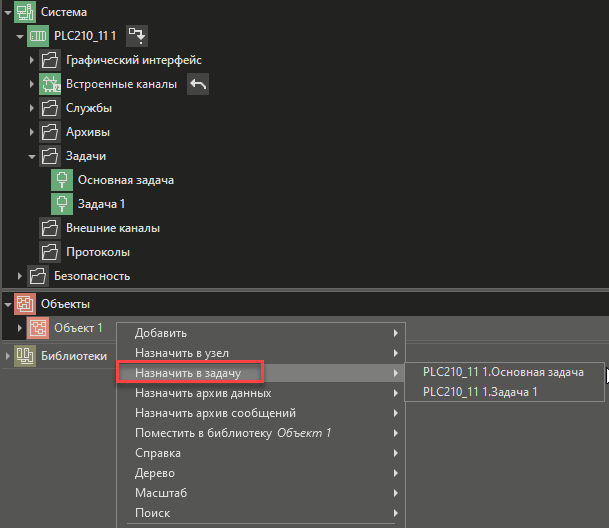Screen dimensions: 609x528
Task: Select the Архивы label
Action: pos(88,132)
